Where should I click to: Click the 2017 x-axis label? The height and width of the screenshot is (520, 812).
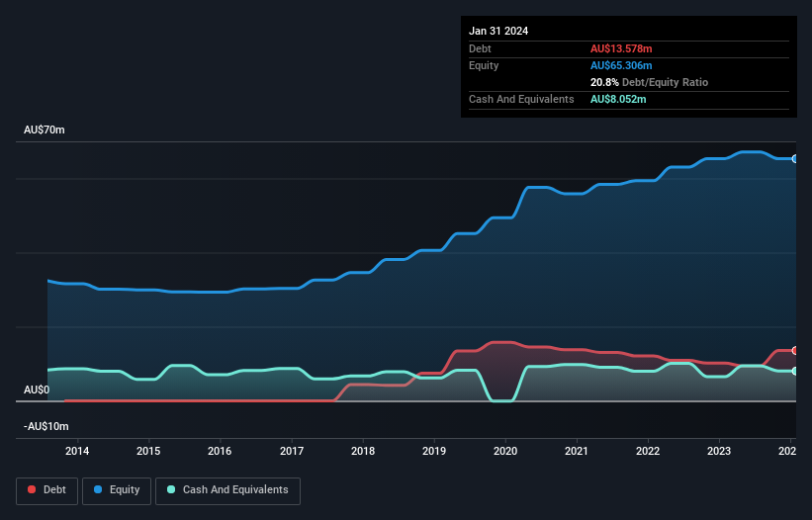click(x=292, y=451)
